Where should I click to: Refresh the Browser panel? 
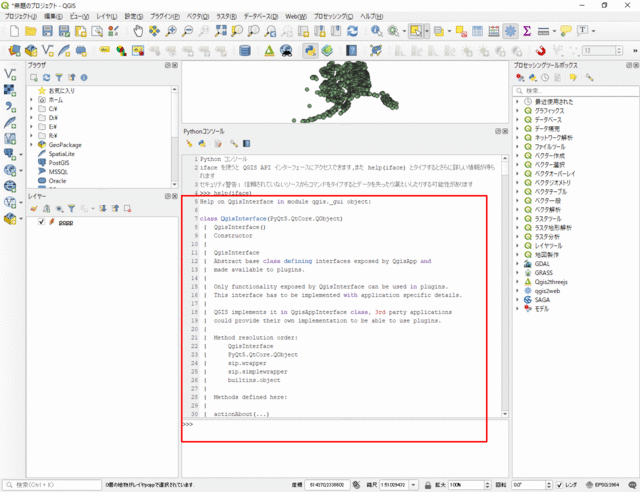[x=45, y=76]
